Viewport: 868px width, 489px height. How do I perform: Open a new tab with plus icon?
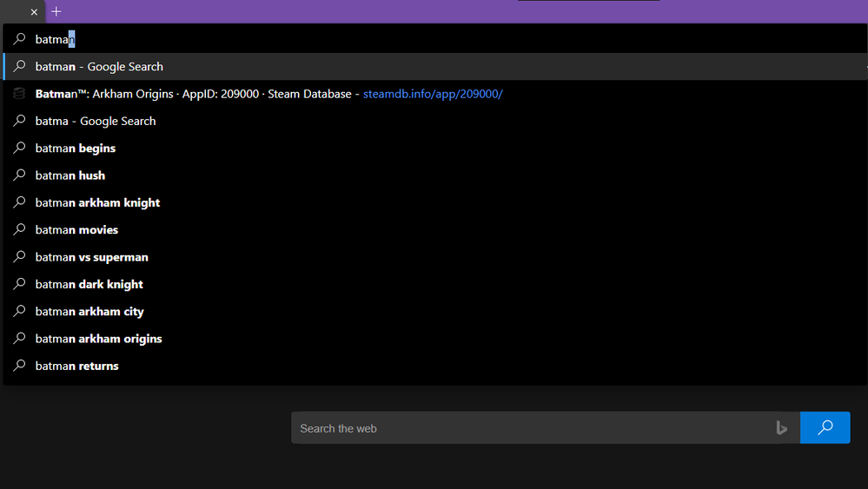pyautogui.click(x=56, y=11)
